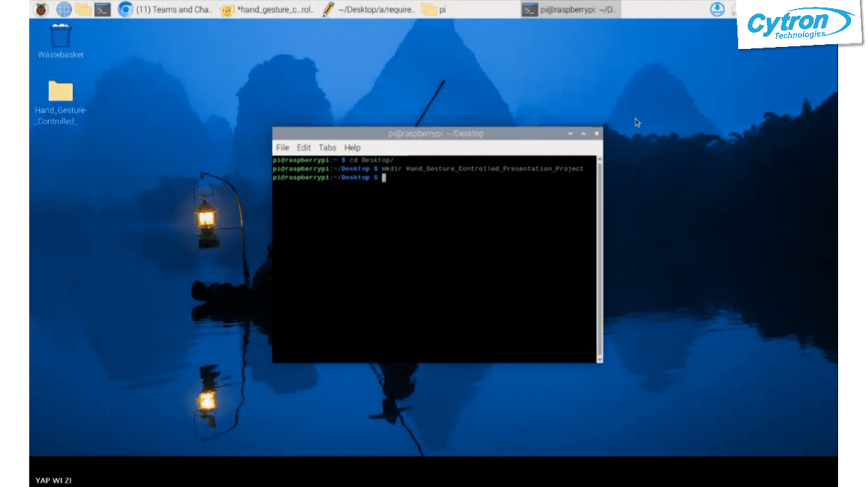Open the Edit menu in the terminal
This screenshot has width=868, height=487.
point(303,147)
